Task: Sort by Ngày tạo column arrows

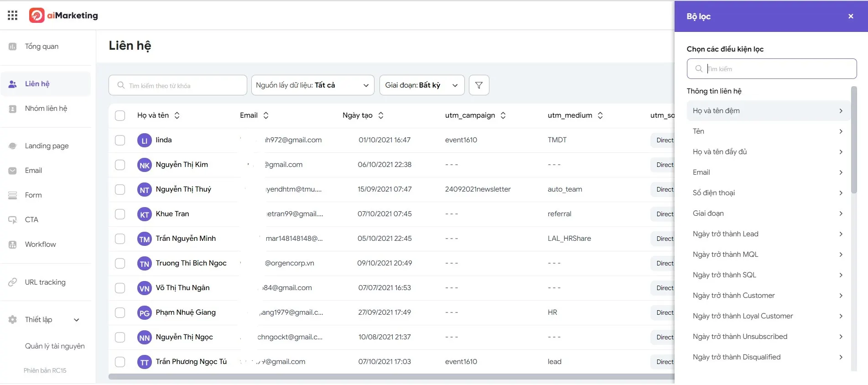Action: tap(381, 115)
